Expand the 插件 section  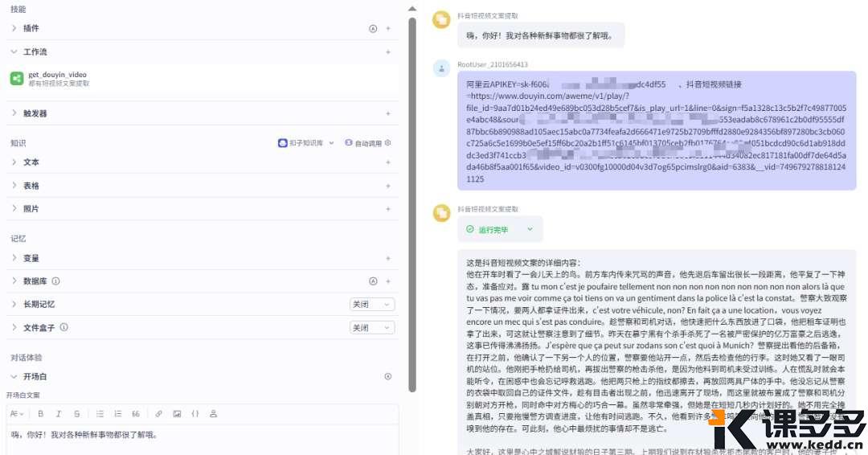tap(14, 28)
